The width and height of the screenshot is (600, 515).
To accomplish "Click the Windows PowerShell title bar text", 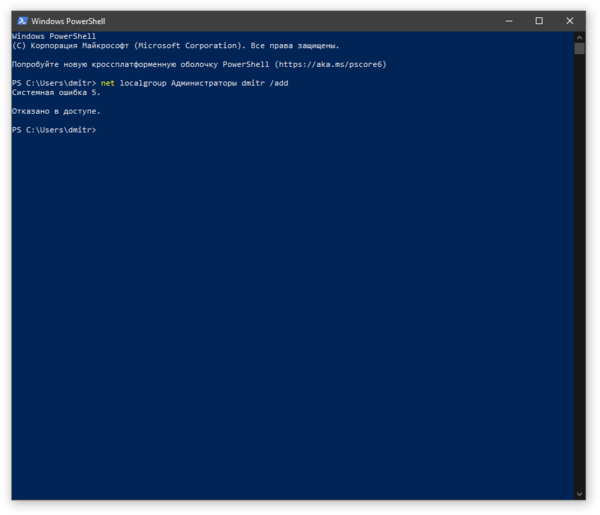I will click(68, 21).
